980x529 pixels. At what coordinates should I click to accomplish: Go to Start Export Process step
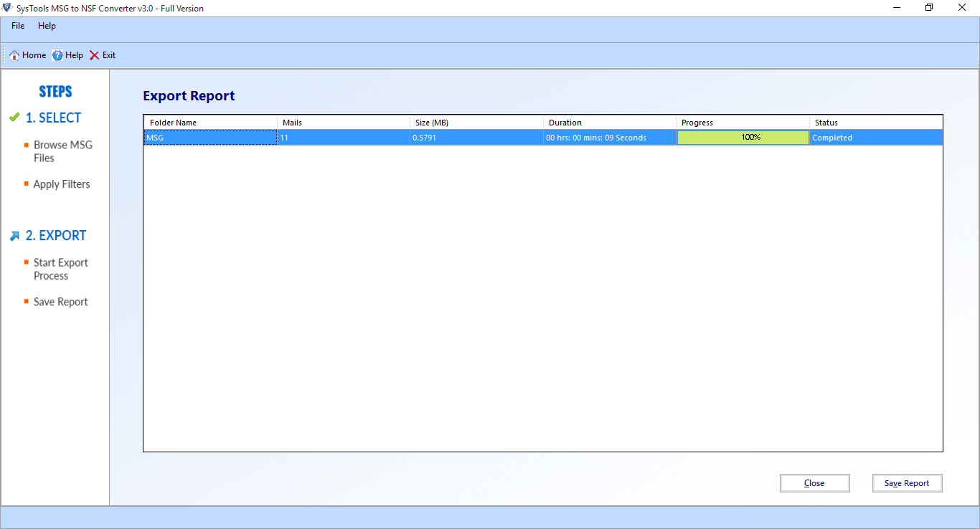61,269
